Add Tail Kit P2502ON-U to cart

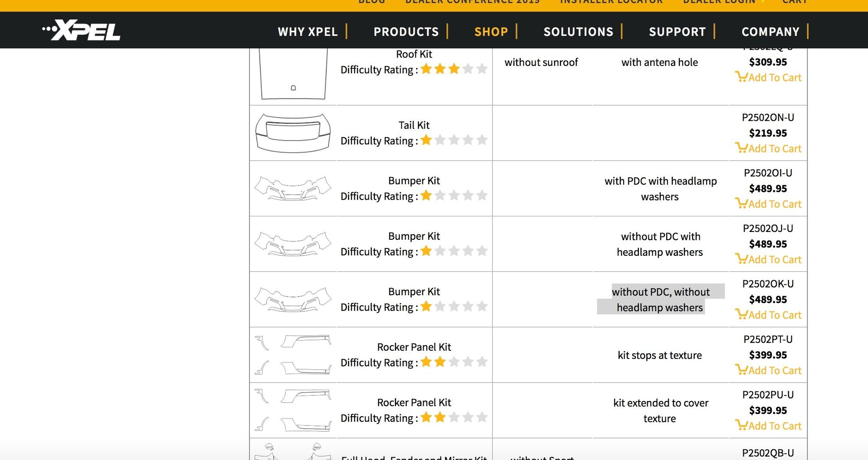pyautogui.click(x=768, y=149)
